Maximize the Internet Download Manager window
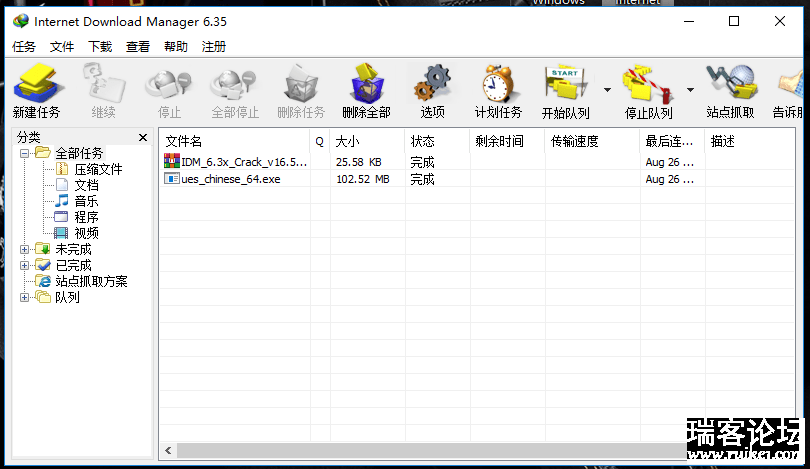Screen dimensions: 810x469 tap(734, 21)
